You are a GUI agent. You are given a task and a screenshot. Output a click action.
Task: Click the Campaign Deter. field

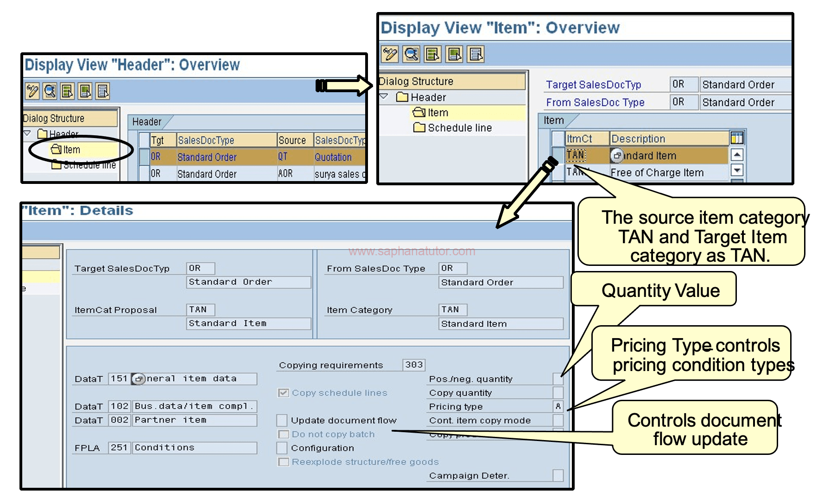pyautogui.click(x=558, y=475)
